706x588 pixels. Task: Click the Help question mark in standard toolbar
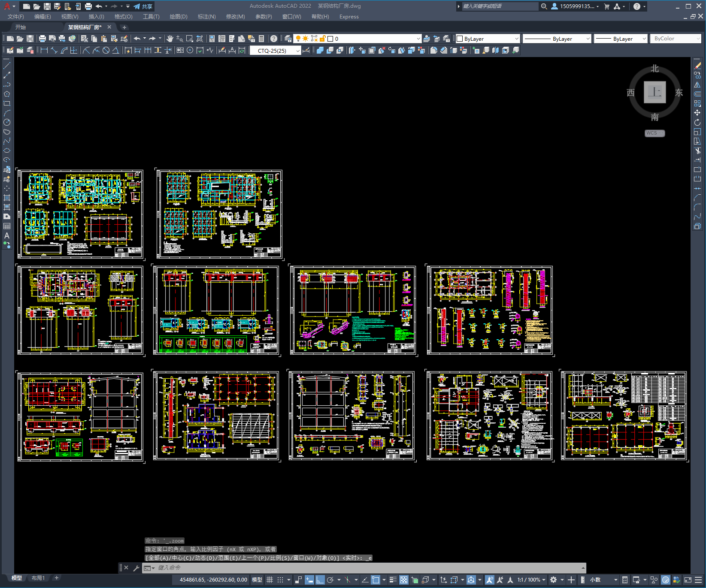(x=274, y=39)
